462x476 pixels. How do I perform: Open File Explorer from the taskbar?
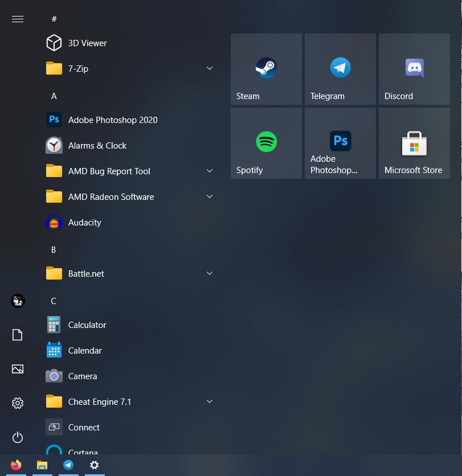(42, 465)
